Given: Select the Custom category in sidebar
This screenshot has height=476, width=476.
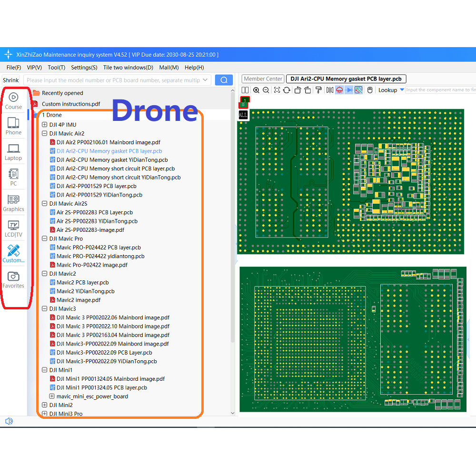Looking at the screenshot, I should pos(13,254).
